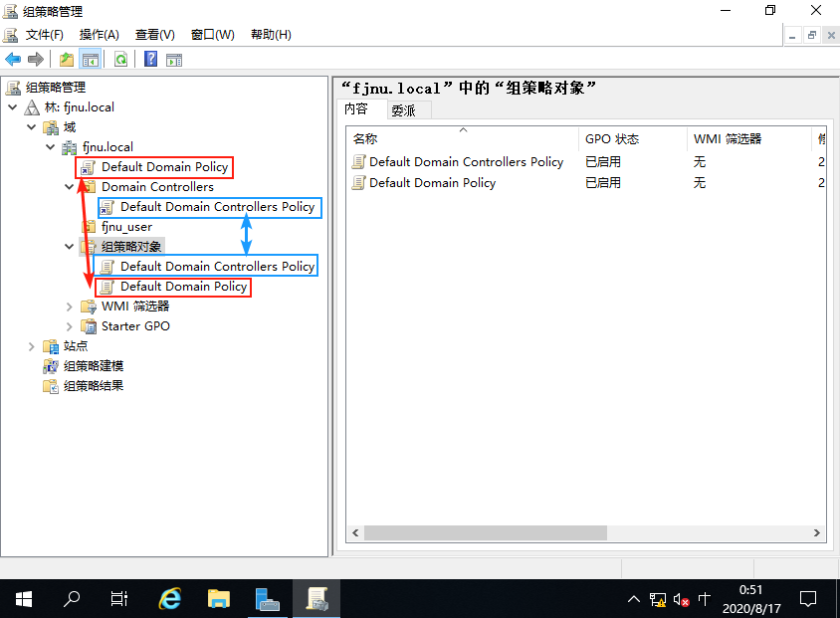
Task: Open the 帮助(H) menu
Action: click(x=271, y=35)
